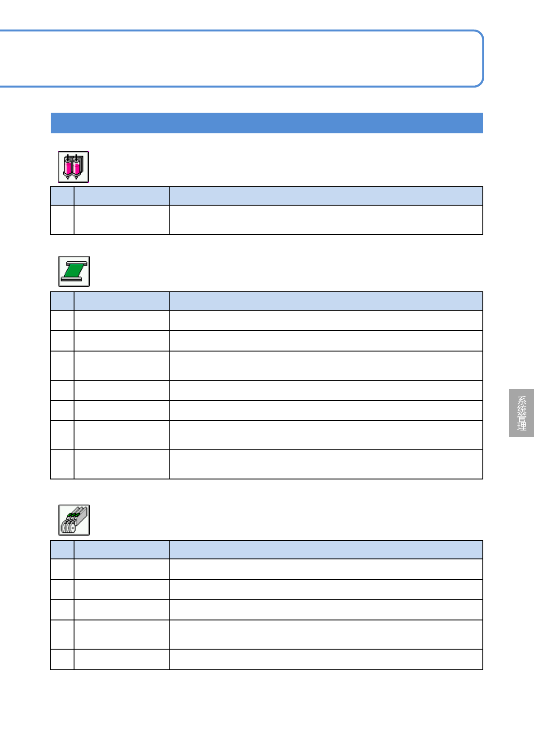Screen dimensions: 534x756
Task: Click the second row's wide cell in the feed rollers table
Action: click(x=326, y=590)
